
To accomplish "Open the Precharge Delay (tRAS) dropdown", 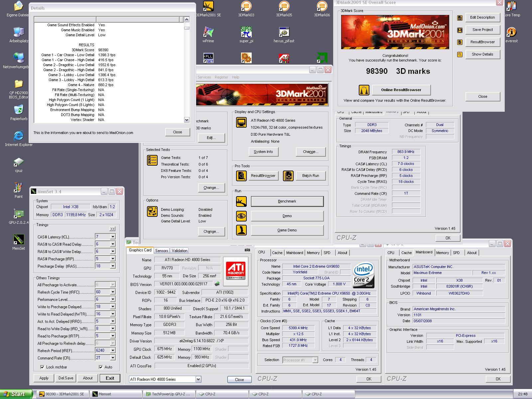I will coord(113,266).
